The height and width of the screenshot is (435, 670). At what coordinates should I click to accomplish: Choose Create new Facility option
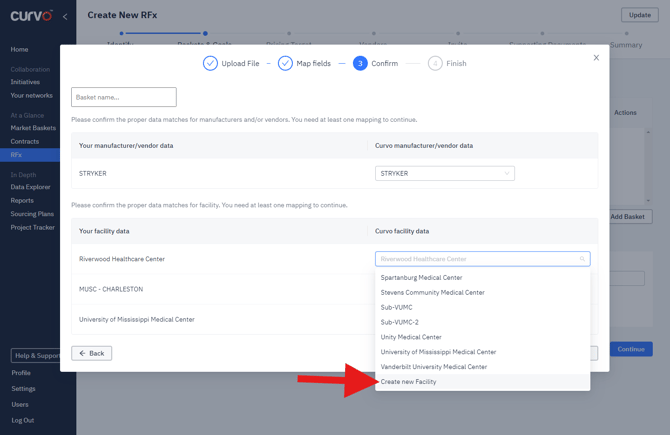[x=409, y=382]
